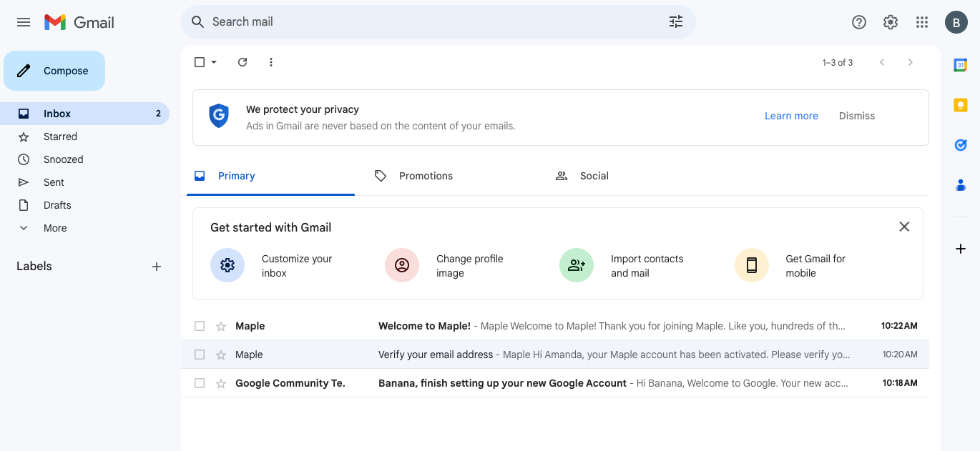Star the Verify your email address message

[221, 355]
